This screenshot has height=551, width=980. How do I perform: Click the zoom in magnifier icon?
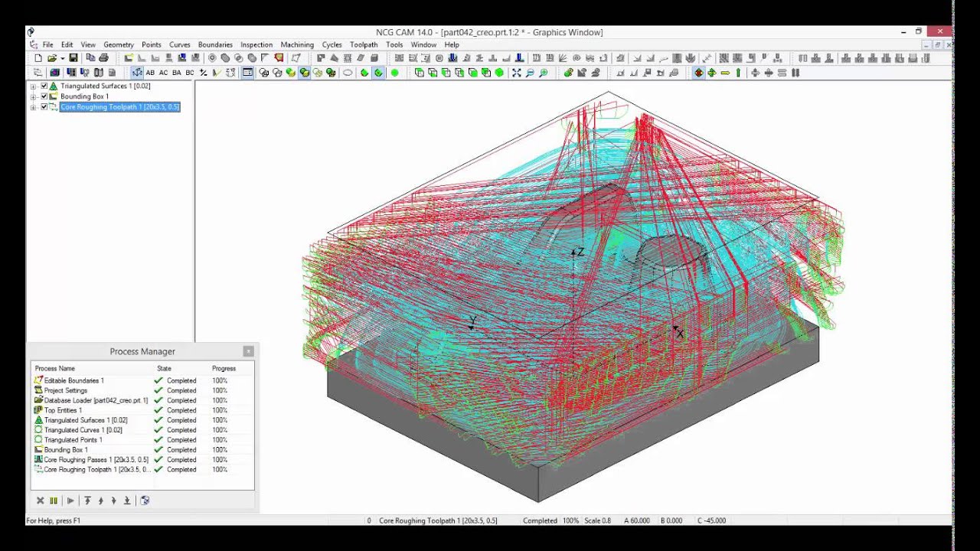(x=544, y=73)
